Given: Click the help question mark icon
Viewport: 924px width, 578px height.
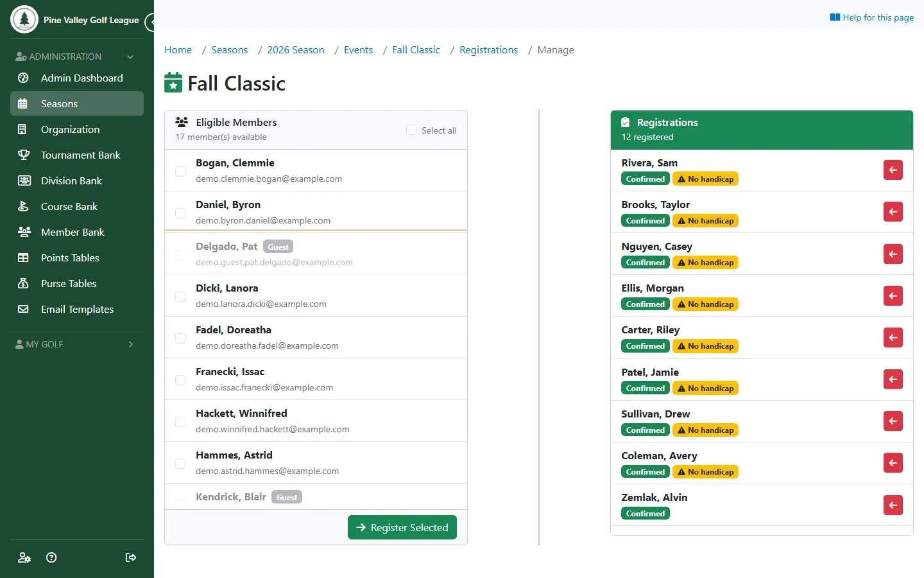Looking at the screenshot, I should pos(52,557).
